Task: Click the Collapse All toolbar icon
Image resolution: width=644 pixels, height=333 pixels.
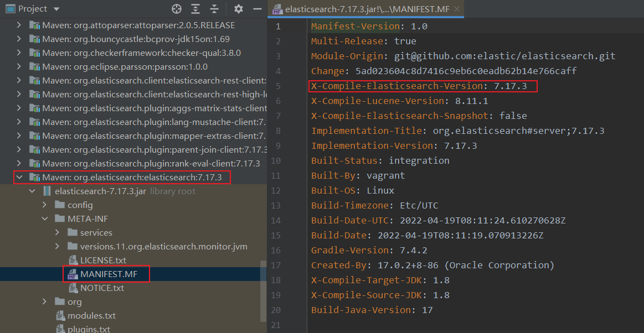Action: pyautogui.click(x=214, y=9)
